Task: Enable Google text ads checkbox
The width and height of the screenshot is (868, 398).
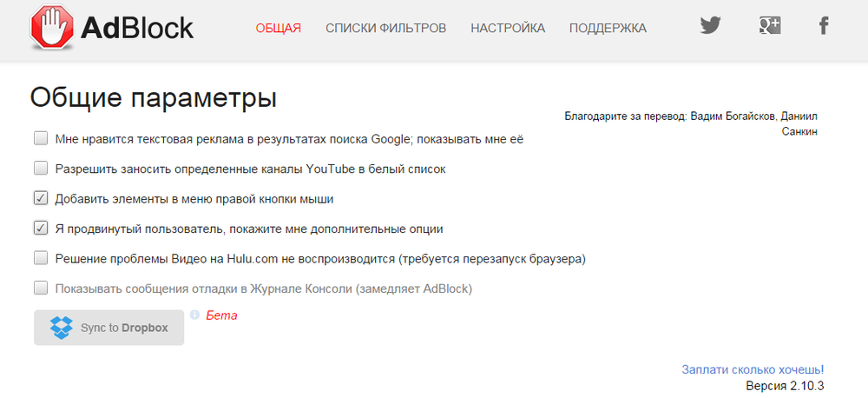Action: (x=41, y=138)
